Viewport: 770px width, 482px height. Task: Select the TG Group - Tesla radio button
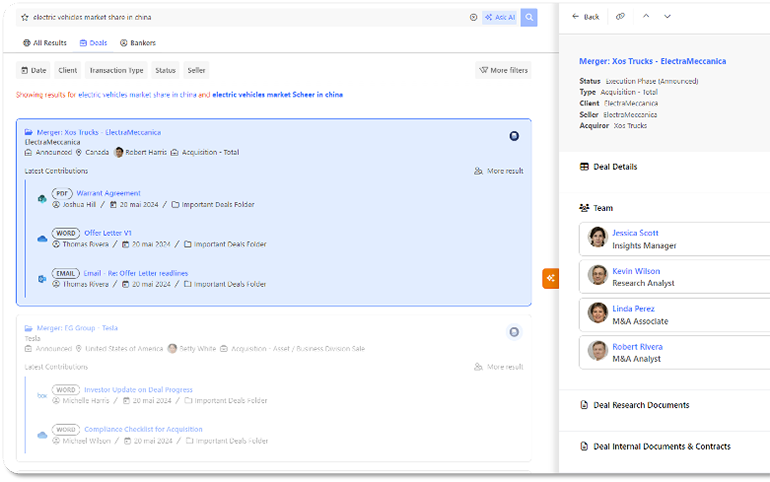click(x=514, y=332)
